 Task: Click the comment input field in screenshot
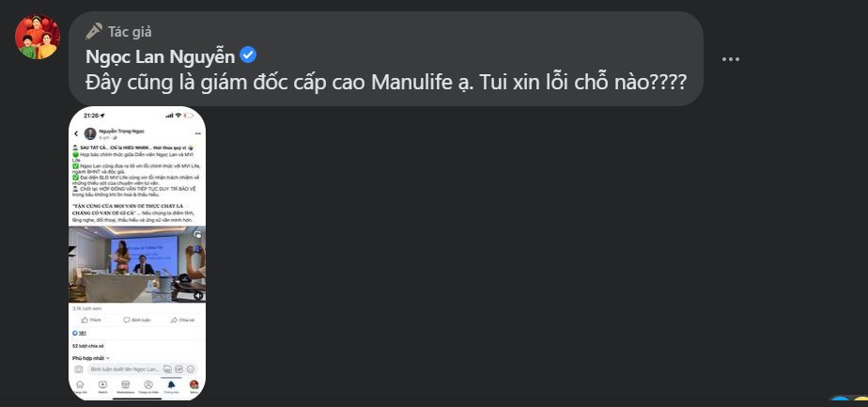pos(124,369)
